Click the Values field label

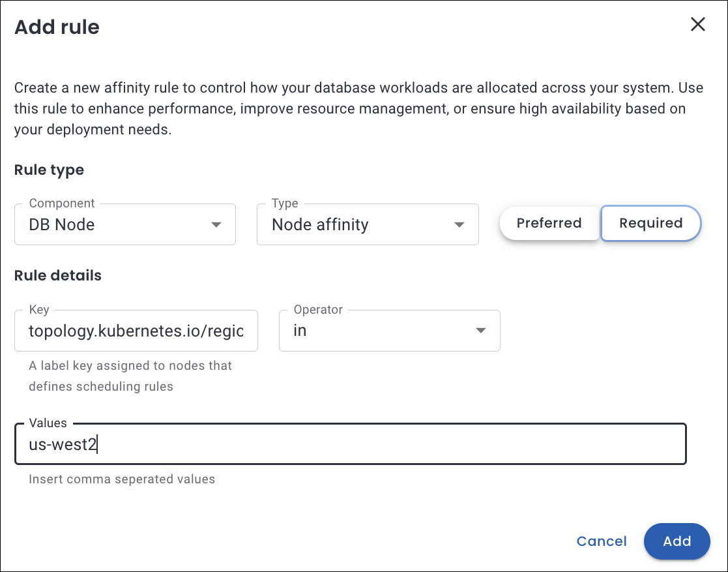click(48, 423)
